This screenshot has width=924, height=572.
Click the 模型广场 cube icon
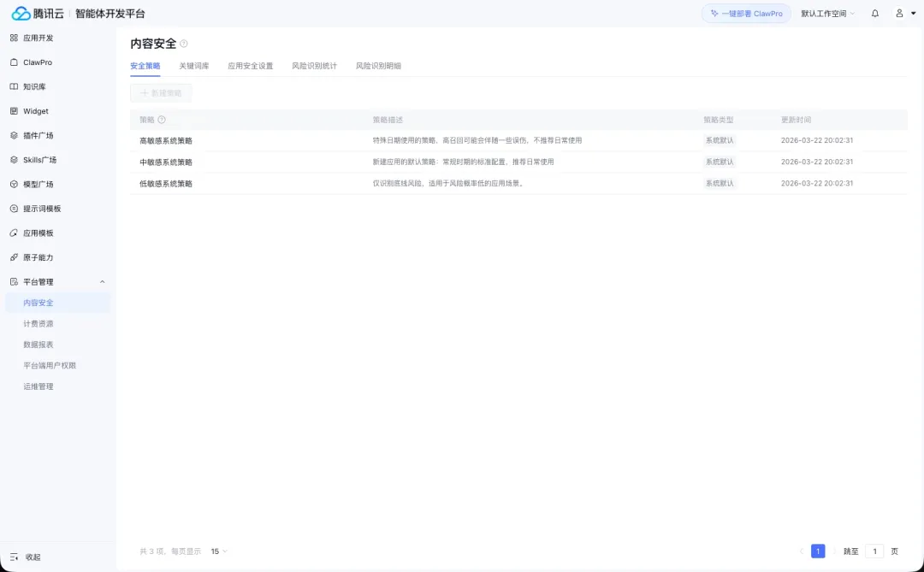[x=15, y=185]
